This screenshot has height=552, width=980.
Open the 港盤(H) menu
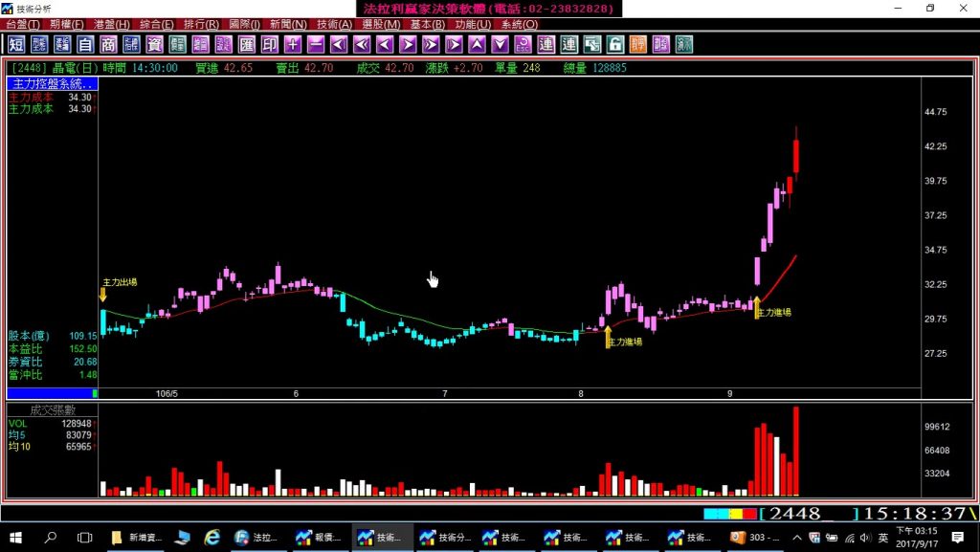[x=112, y=24]
